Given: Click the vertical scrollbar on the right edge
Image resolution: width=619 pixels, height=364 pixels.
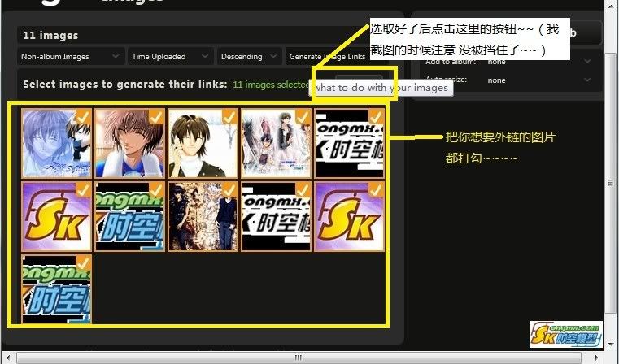Looking at the screenshot, I should [611, 181].
